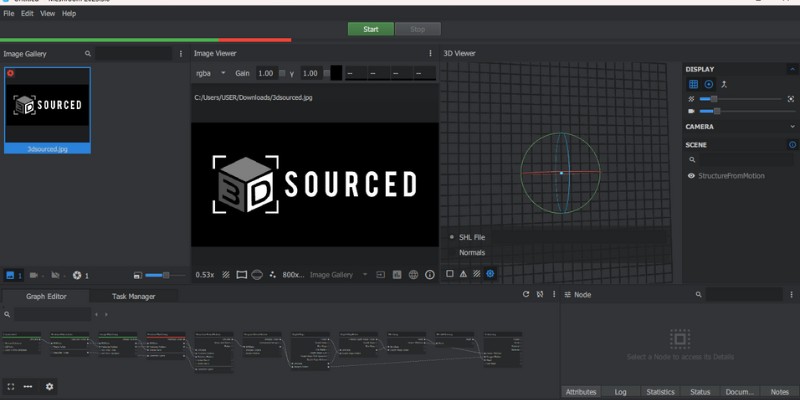Open the image statistics chart icon
The image size is (800, 400).
tap(397, 275)
